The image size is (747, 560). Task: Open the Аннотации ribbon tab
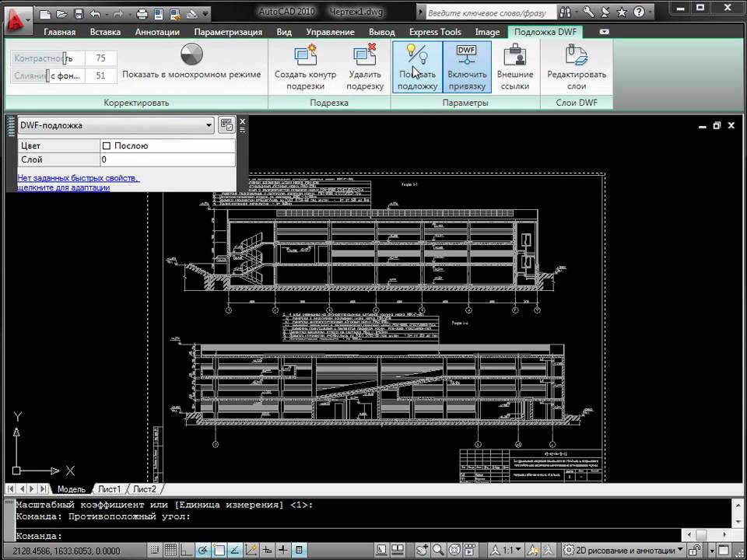tap(157, 32)
